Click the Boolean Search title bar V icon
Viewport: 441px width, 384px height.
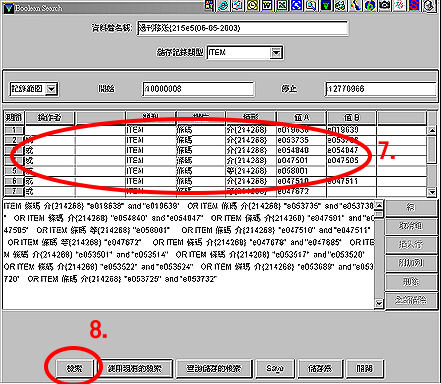9,8
